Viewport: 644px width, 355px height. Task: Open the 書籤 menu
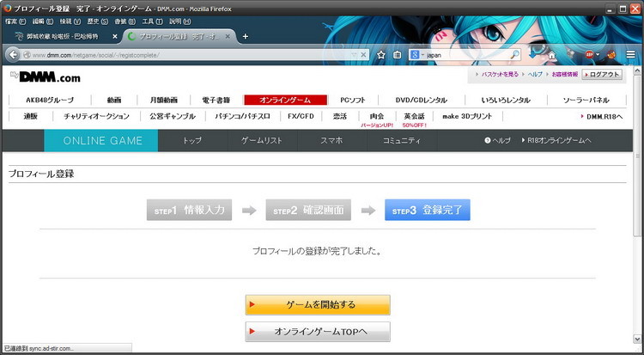tap(125, 21)
